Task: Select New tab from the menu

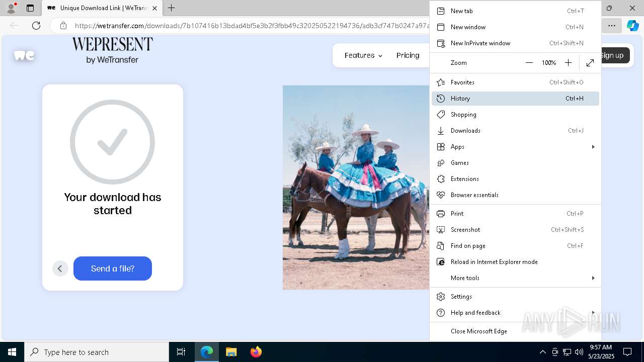Action: point(515,11)
